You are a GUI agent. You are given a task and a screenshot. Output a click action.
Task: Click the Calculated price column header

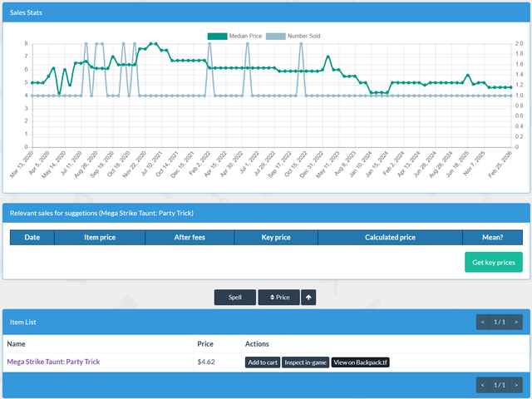(x=390, y=238)
